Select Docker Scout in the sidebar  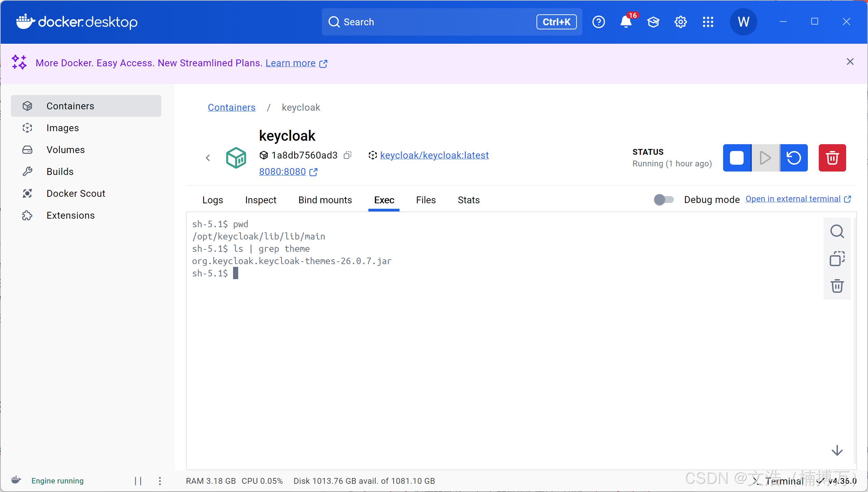[x=86, y=193]
